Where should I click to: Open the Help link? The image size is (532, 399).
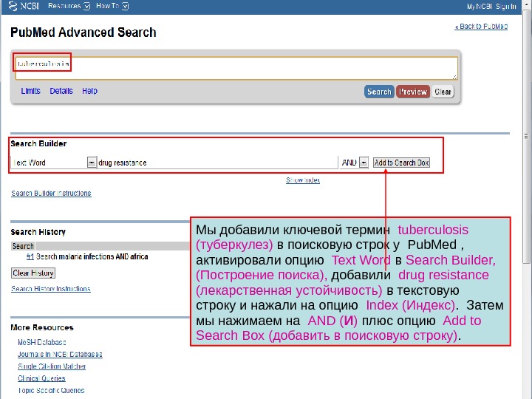tap(89, 91)
